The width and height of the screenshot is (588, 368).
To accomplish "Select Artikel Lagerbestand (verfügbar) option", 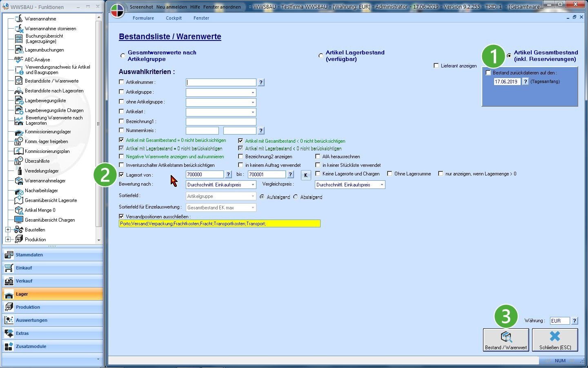I will click(321, 56).
